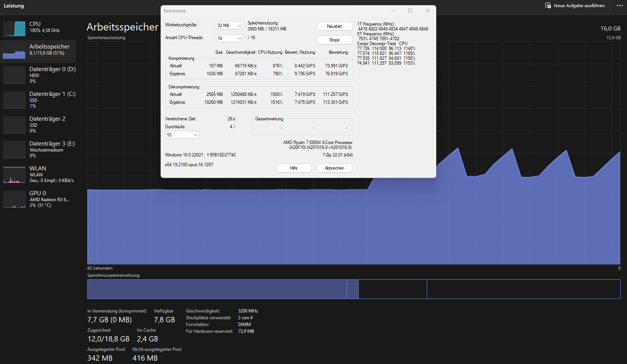Click the Gesamtwertung group label
This screenshot has height=364, width=627.
269,119
